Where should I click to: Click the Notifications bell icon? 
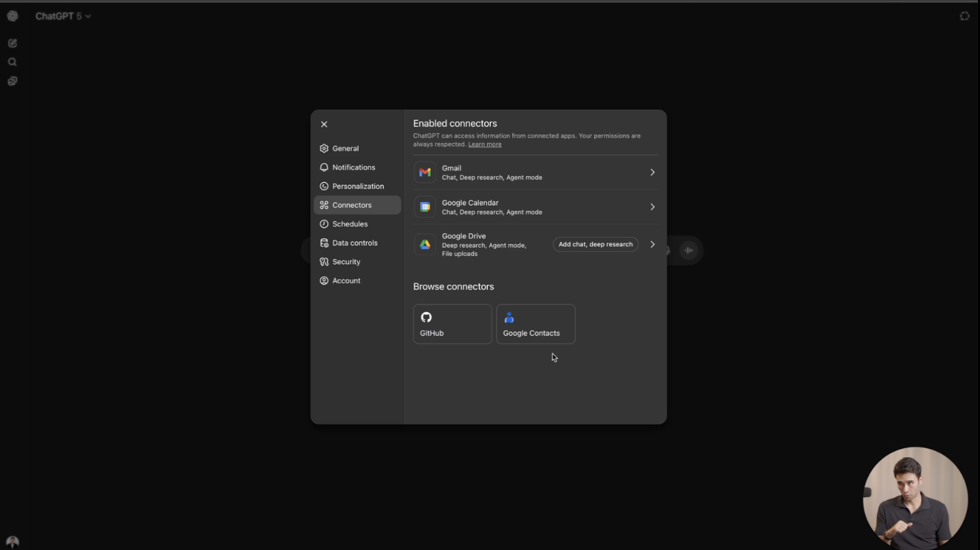coord(324,167)
